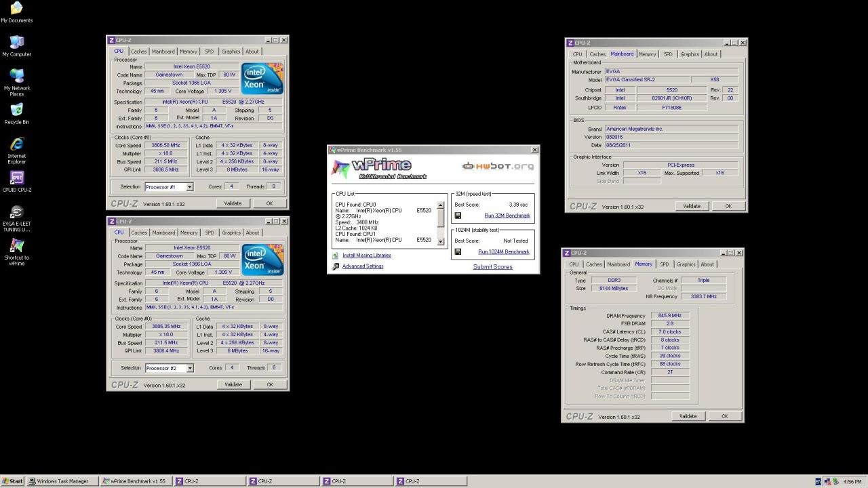Open Mainboard tab in Processor #1 CPU-Z window
The image size is (868, 488).
(163, 52)
